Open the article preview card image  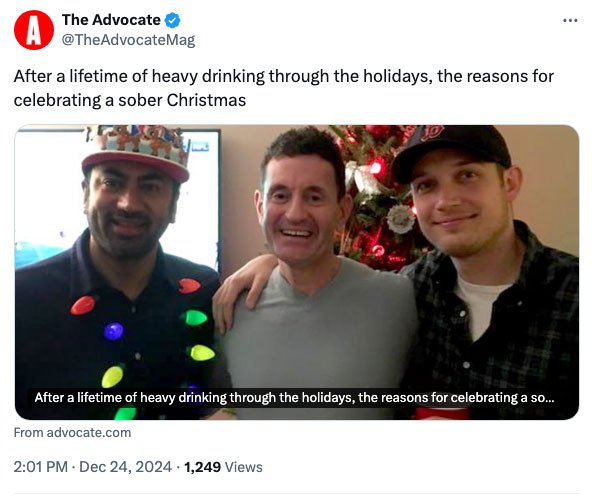297,272
